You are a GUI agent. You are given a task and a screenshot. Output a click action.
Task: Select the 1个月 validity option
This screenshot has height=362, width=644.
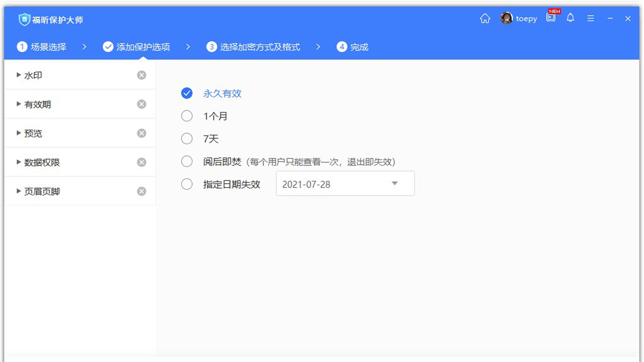187,116
